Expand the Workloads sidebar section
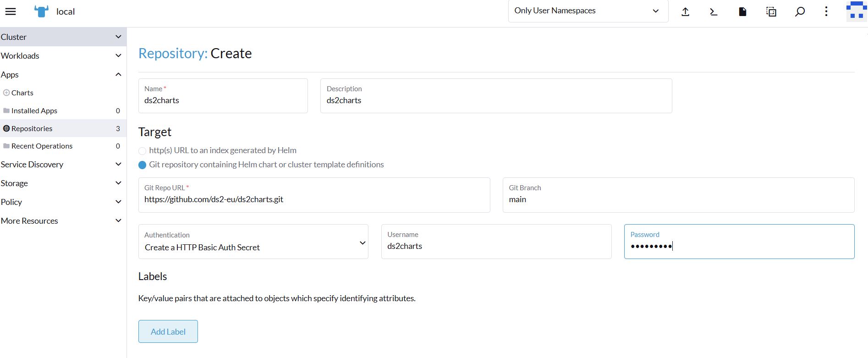868x358 pixels. coord(62,56)
